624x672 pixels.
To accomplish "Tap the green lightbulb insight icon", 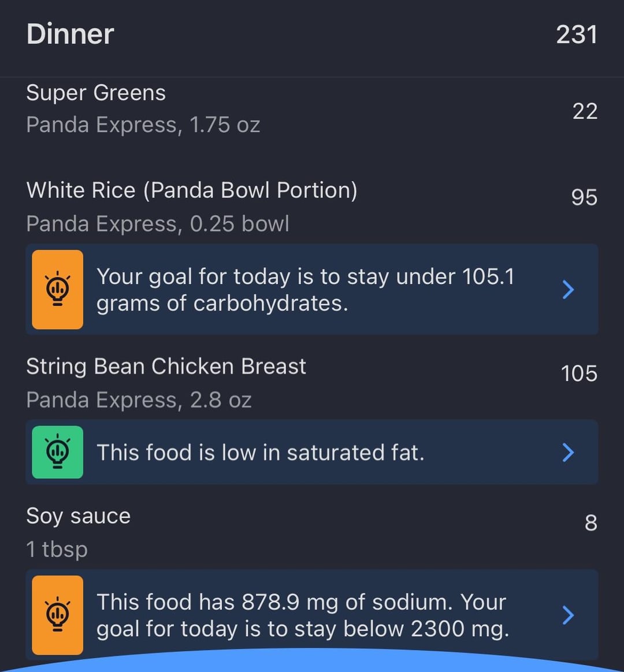I will pyautogui.click(x=57, y=452).
